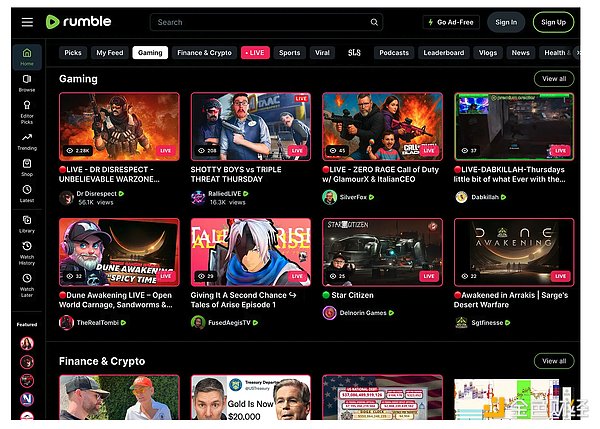Image resolution: width=600 pixels, height=429 pixels.
Task: Select the Gaming category tab
Action: (x=150, y=53)
